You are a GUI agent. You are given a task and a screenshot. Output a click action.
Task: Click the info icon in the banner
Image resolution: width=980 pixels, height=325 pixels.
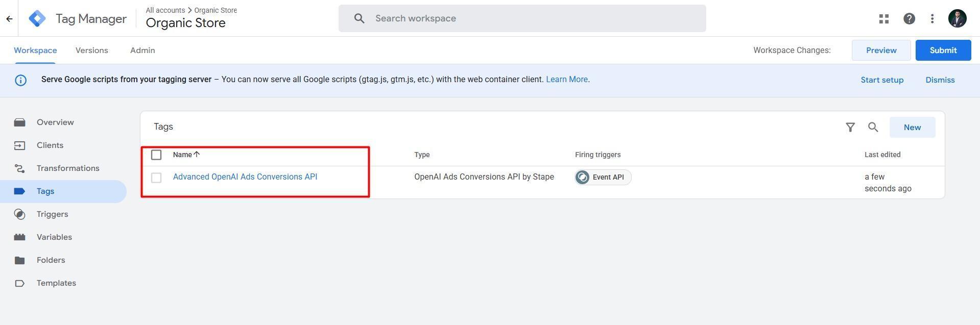point(20,80)
